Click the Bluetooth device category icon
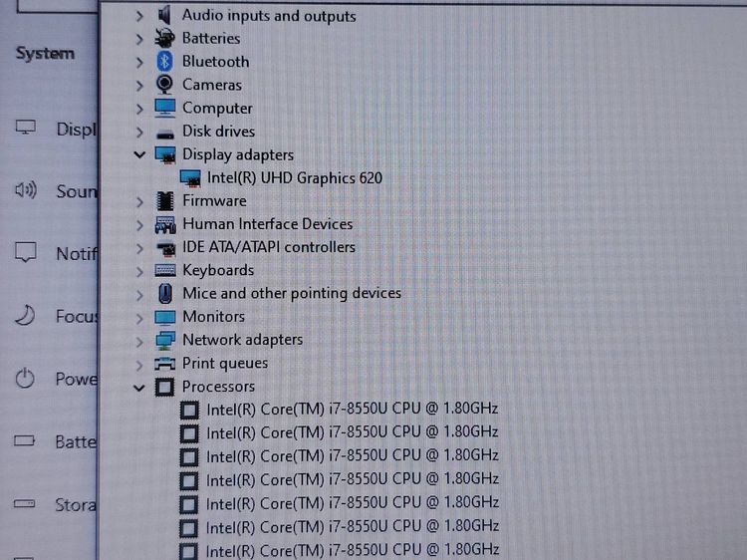Screen dimensions: 747x560 click(x=164, y=62)
